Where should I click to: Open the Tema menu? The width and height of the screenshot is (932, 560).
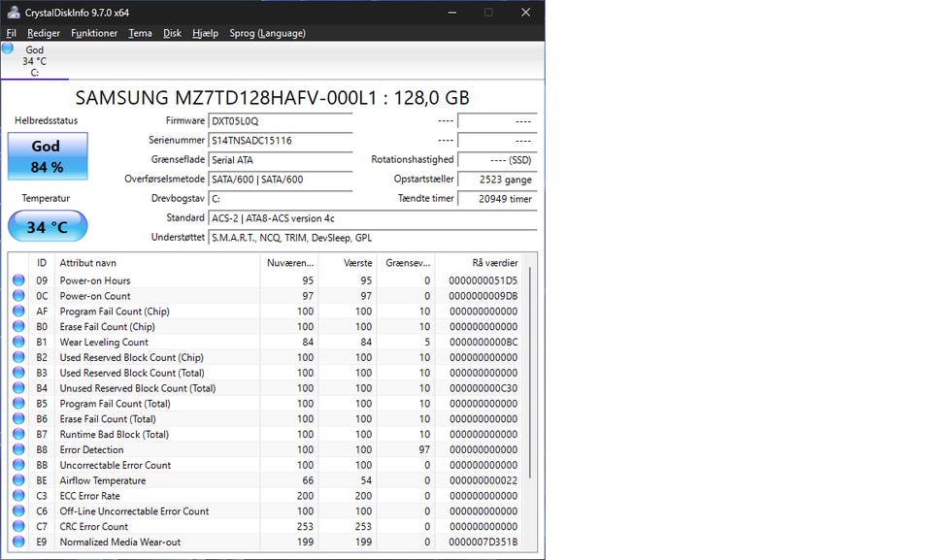coord(140,33)
